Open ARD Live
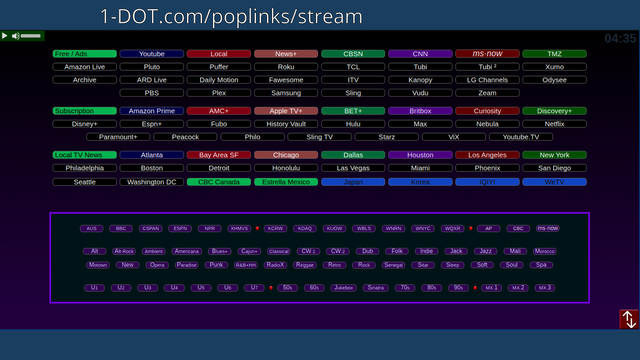640x360 pixels. (151, 80)
